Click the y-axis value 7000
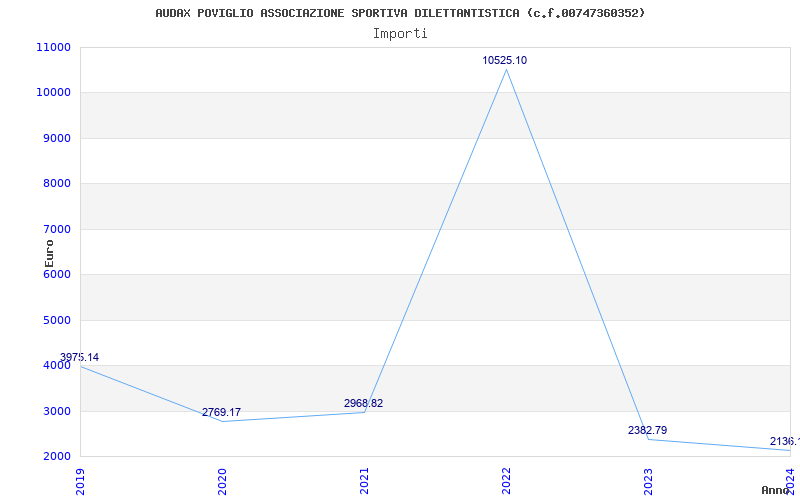The height and width of the screenshot is (500, 800). [55, 230]
